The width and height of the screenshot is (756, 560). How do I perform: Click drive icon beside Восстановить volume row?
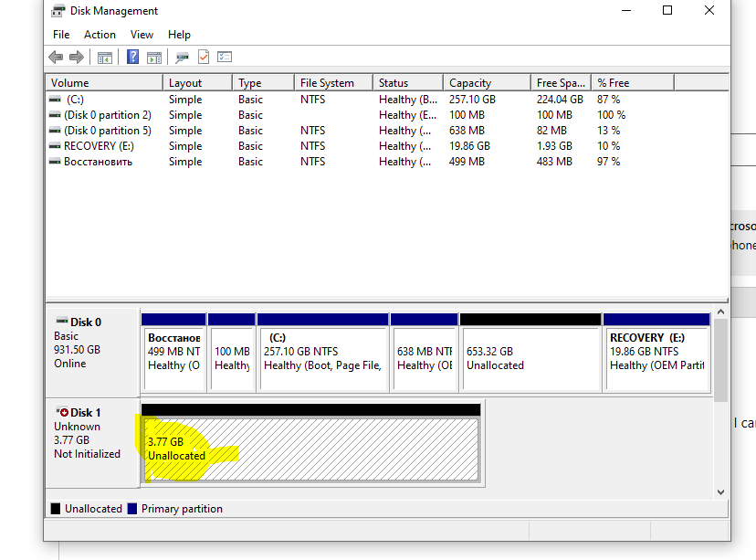click(x=55, y=162)
